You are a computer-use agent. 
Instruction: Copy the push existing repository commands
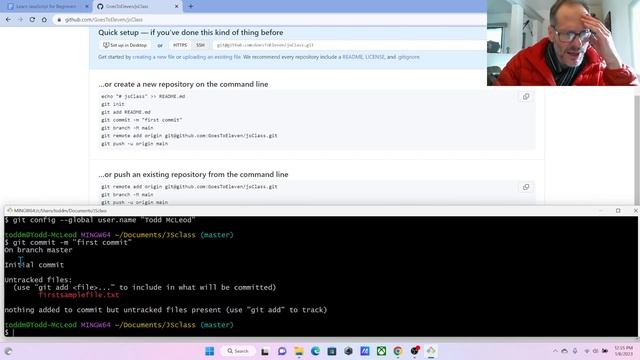coord(526,187)
